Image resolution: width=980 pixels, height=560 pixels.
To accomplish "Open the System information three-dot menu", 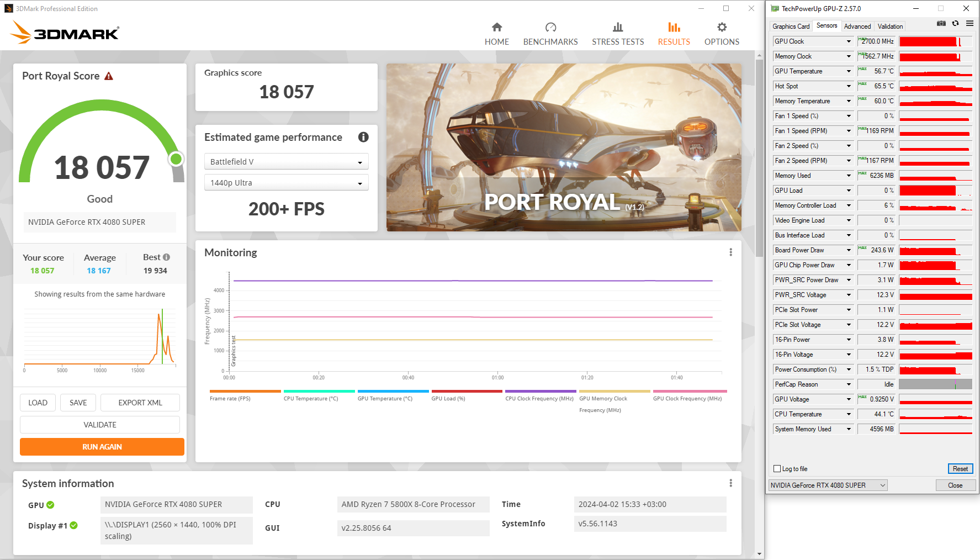I will [730, 483].
